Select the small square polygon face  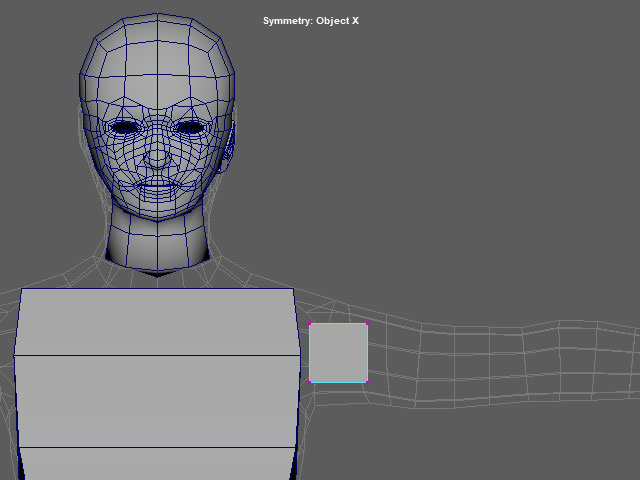(338, 352)
